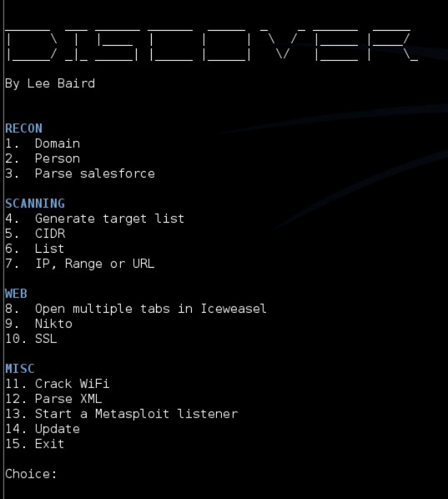
Task: Select the SSL menu entry
Action: click(x=31, y=339)
